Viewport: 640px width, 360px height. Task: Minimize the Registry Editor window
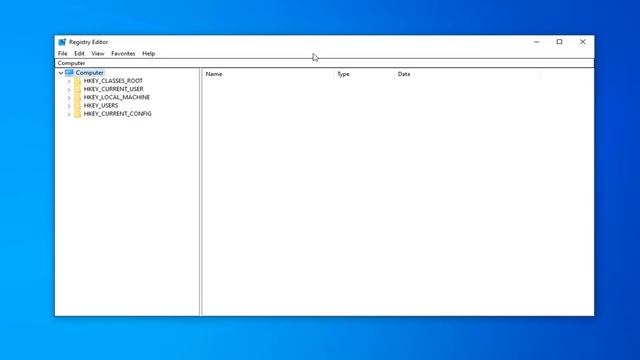click(x=536, y=42)
